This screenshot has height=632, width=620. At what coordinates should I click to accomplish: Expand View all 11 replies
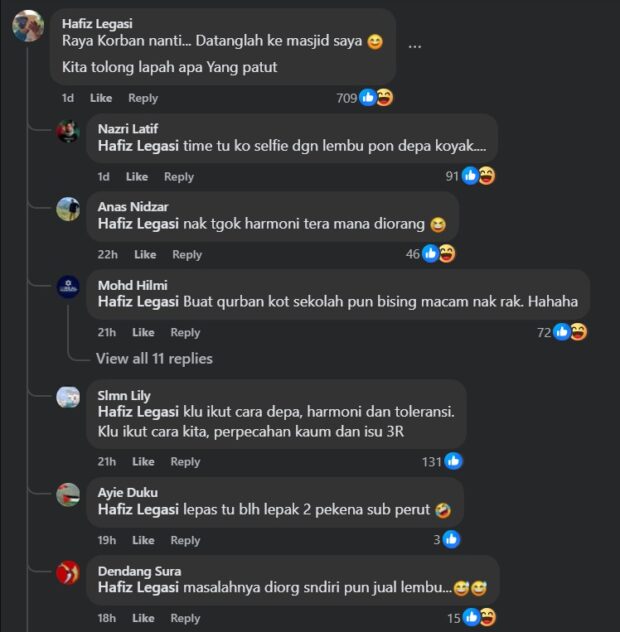(x=154, y=358)
